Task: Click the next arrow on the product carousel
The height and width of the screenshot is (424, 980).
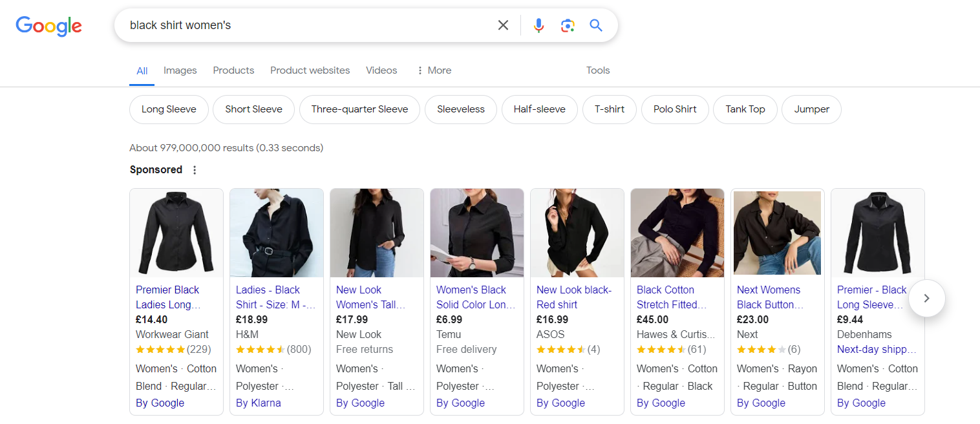Action: pos(926,298)
